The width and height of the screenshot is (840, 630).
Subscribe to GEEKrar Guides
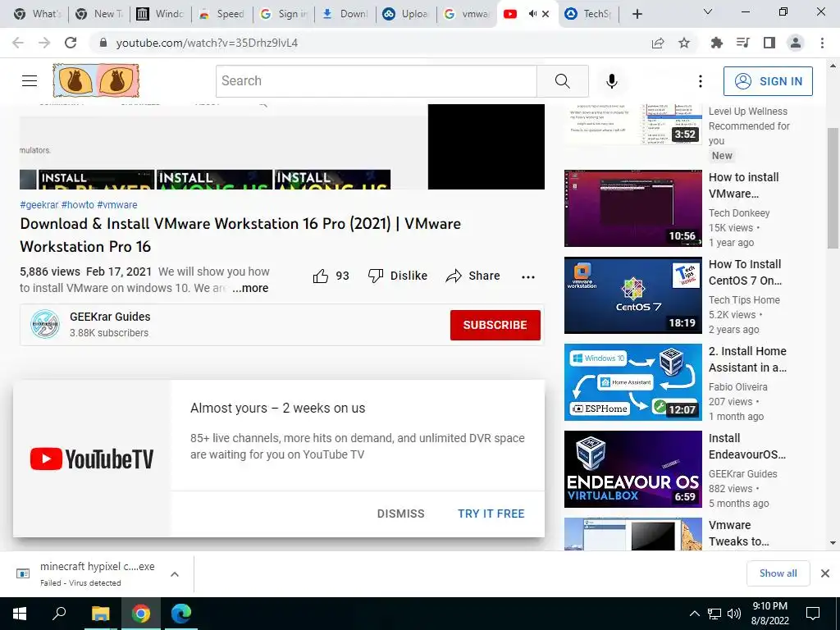coord(495,325)
